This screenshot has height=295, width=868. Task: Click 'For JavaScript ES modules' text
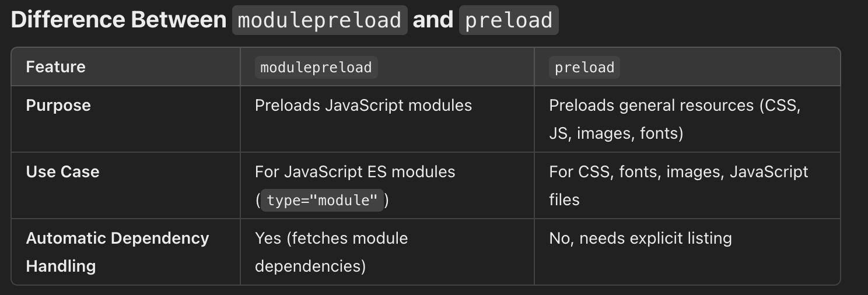[x=355, y=172]
